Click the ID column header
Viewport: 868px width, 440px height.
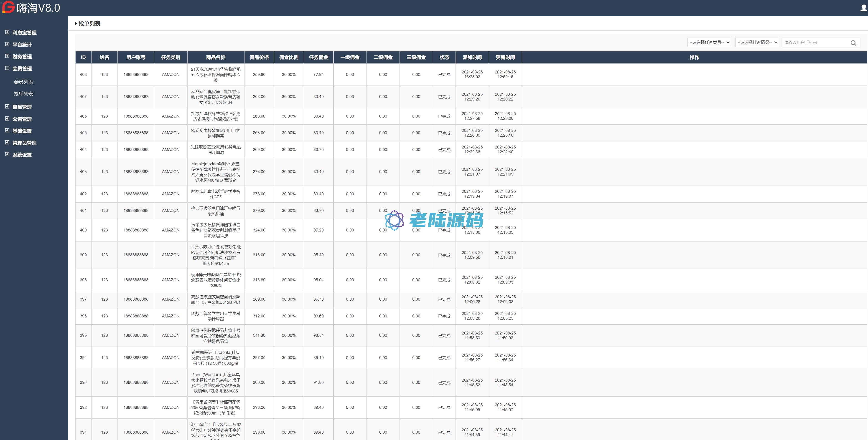83,57
